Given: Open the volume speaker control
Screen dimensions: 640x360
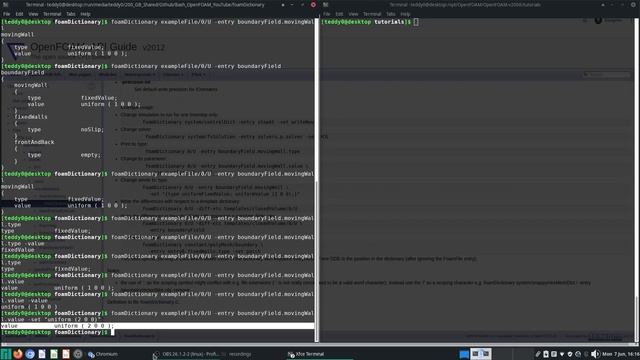Looking at the screenshot, I should point(595,354).
